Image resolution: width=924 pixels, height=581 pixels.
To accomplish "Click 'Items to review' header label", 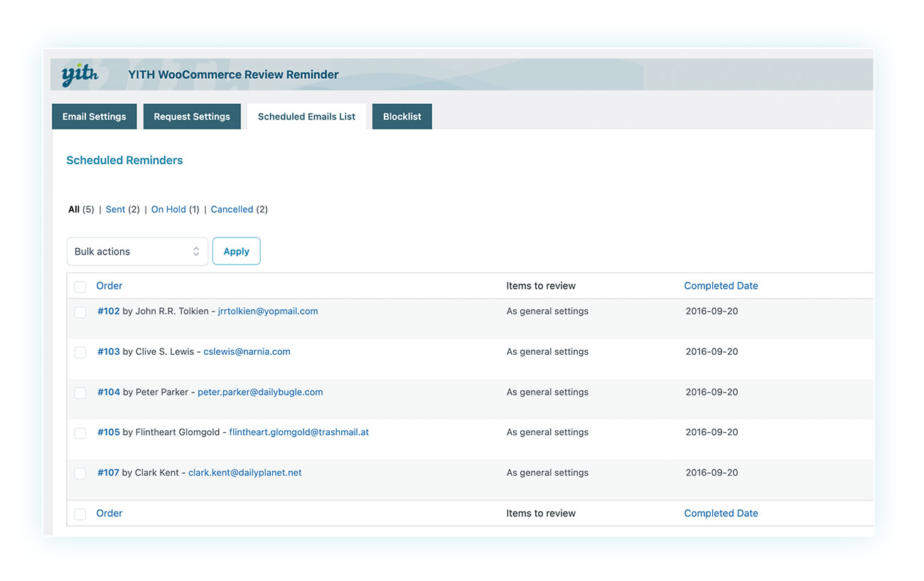I will pyautogui.click(x=541, y=286).
